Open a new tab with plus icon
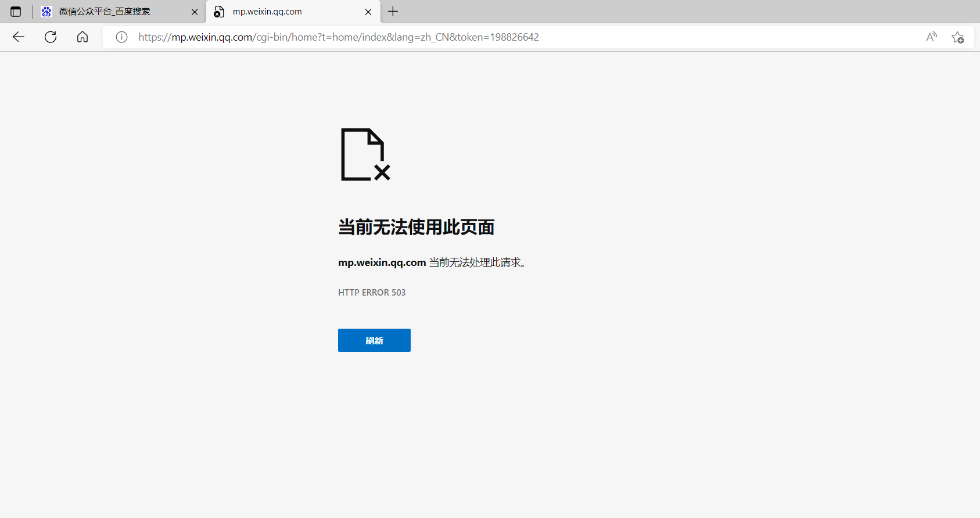 (393, 12)
